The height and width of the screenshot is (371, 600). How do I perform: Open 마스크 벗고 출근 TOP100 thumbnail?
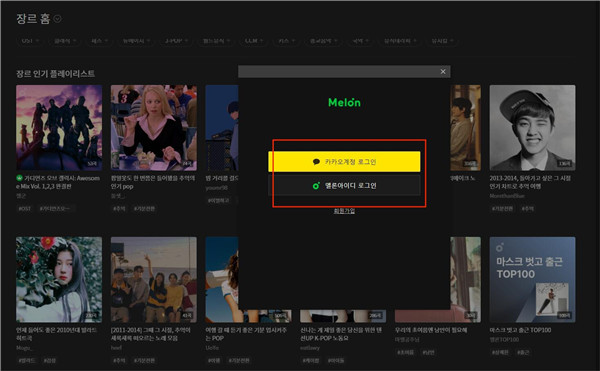(532, 280)
